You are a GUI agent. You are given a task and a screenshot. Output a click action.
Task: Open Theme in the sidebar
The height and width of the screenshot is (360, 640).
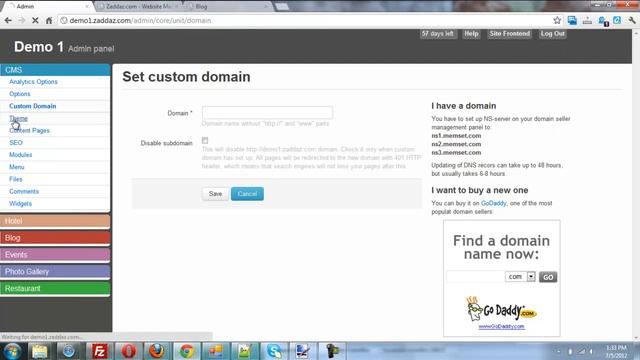[18, 118]
